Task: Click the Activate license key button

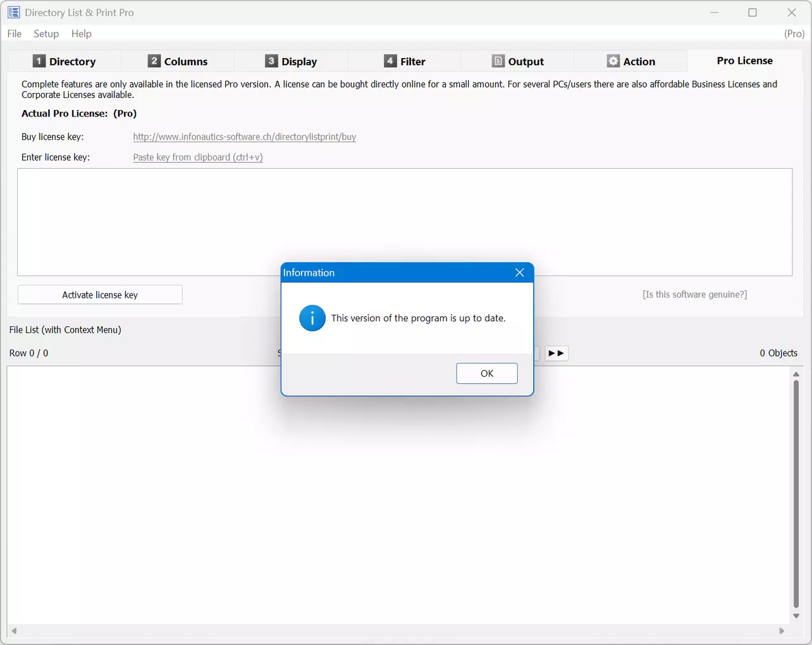Action: pos(100,295)
